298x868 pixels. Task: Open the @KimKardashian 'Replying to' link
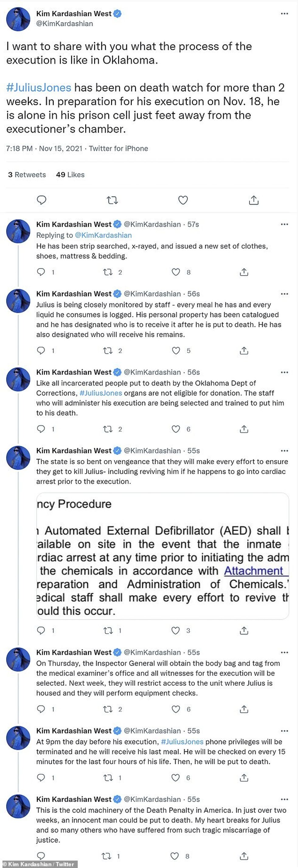(103, 235)
